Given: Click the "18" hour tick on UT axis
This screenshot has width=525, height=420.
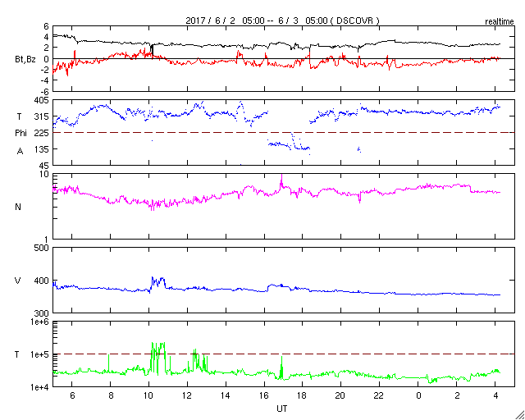Looking at the screenshot, I should (x=303, y=395).
